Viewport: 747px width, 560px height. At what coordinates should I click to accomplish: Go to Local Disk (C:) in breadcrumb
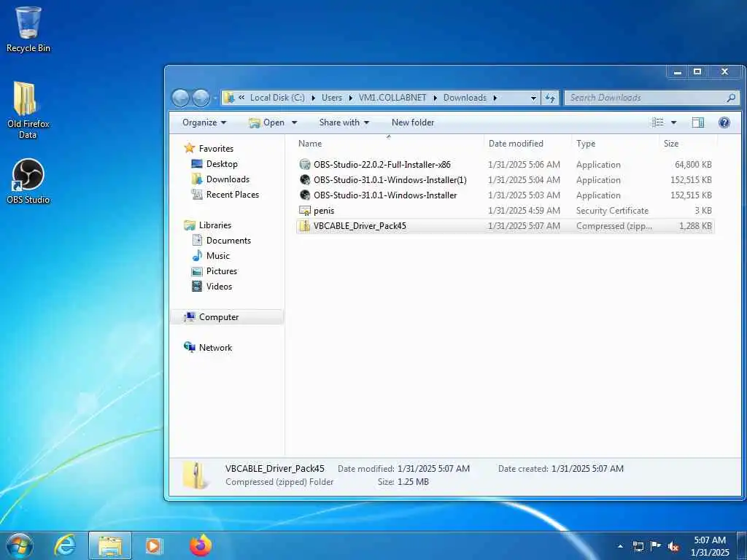coord(277,98)
